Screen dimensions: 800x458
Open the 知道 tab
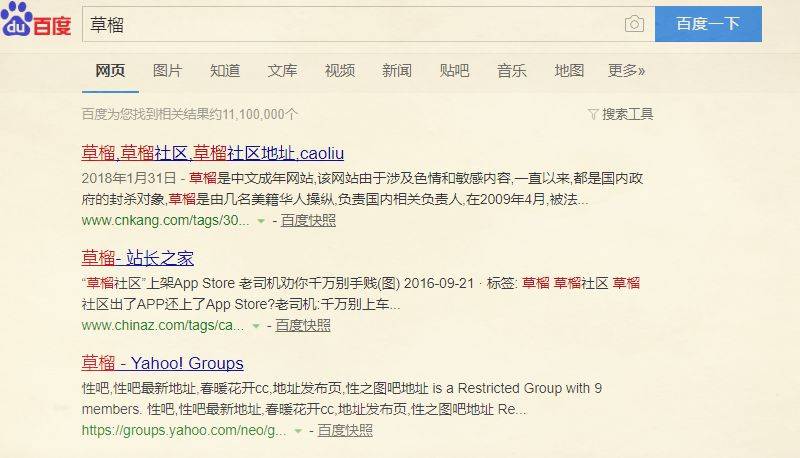tap(225, 71)
